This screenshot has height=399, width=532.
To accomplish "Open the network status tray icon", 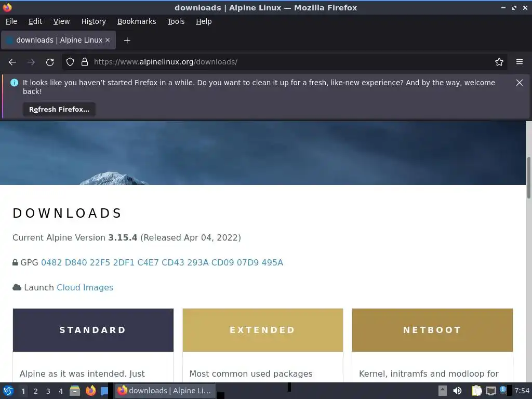I will (x=490, y=391).
